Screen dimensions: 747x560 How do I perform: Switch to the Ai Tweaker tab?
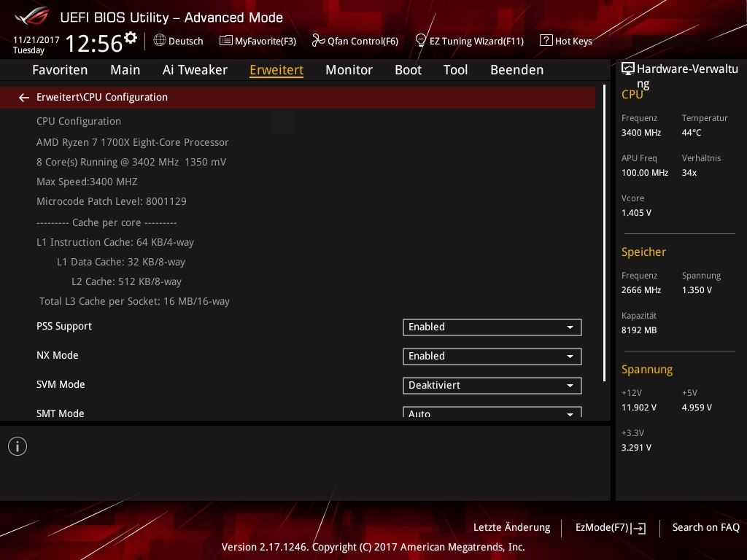(x=195, y=70)
